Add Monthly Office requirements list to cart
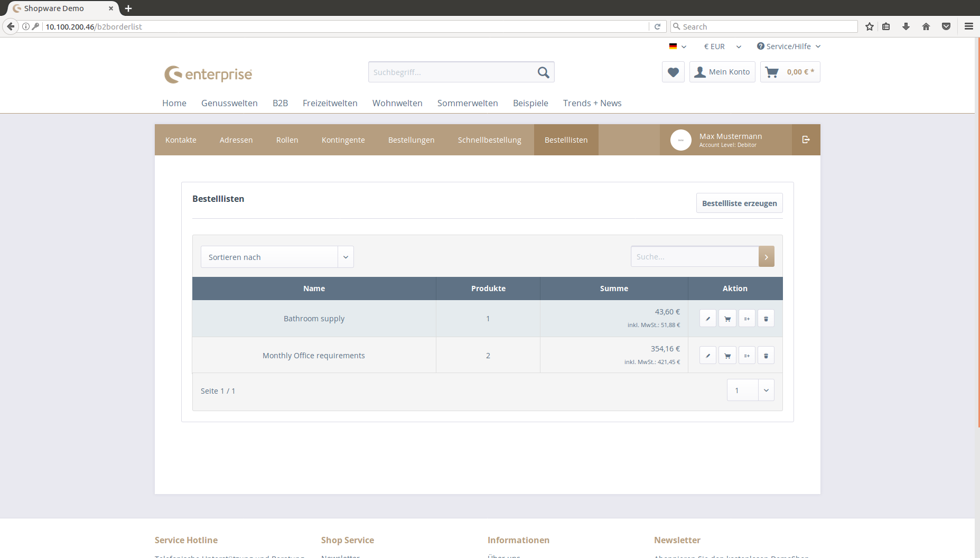Image resolution: width=980 pixels, height=558 pixels. click(x=727, y=356)
